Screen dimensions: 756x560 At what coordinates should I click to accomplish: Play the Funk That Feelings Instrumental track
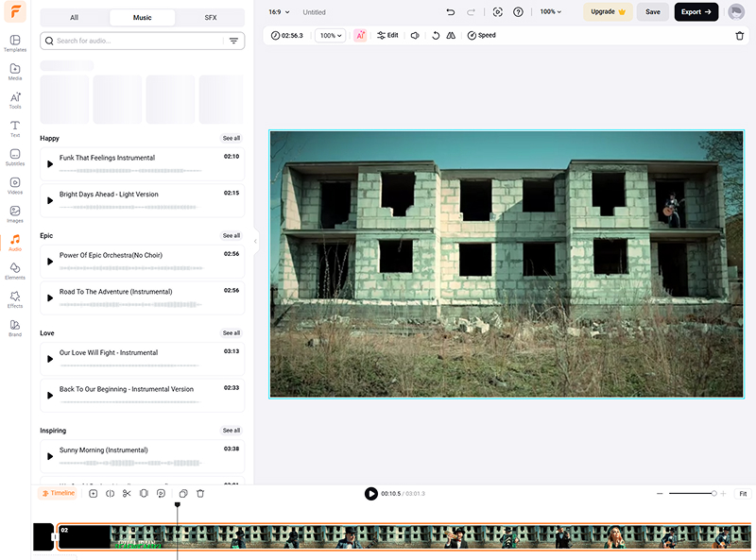pyautogui.click(x=50, y=164)
